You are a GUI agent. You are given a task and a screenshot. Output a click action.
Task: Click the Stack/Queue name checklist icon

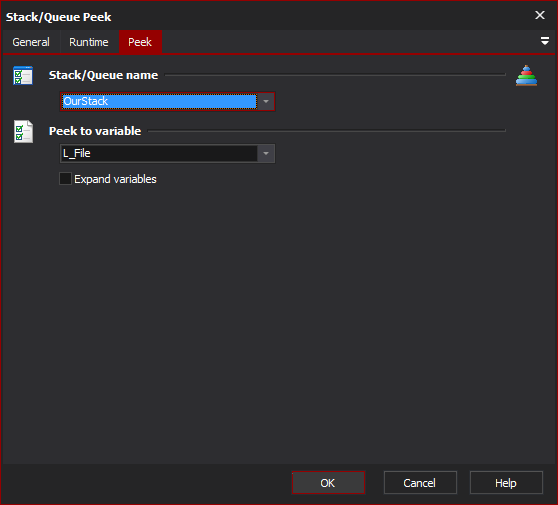23,75
